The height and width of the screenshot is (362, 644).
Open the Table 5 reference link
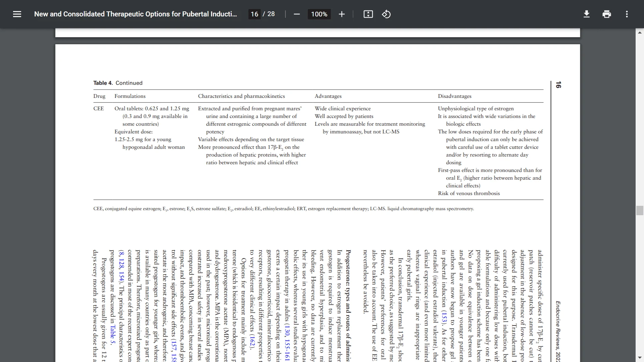(113, 334)
